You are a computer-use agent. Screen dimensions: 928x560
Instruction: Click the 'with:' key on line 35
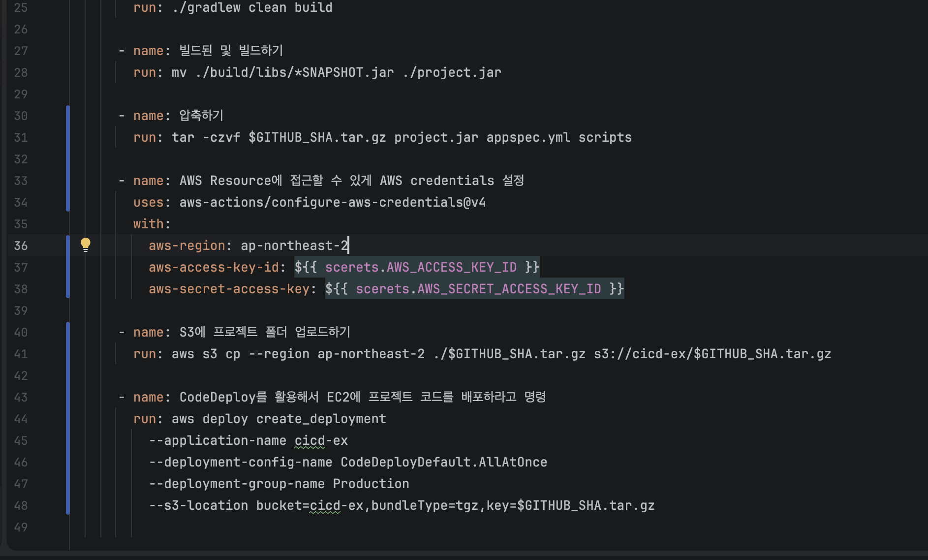tap(152, 224)
